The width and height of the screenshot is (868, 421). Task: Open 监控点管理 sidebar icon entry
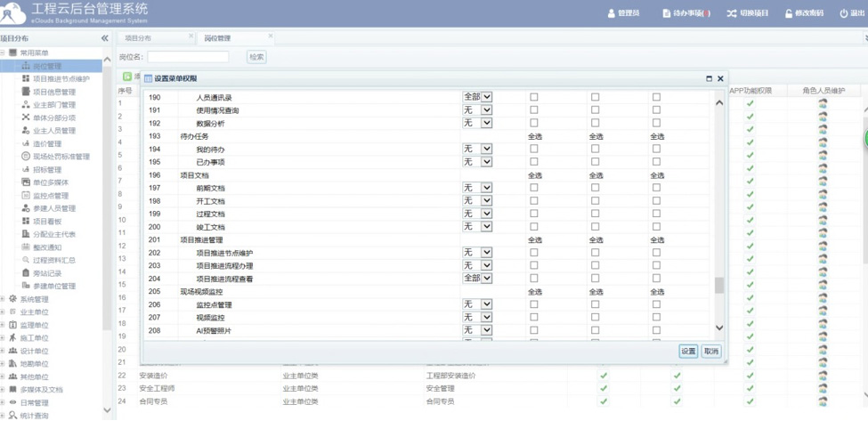point(26,195)
